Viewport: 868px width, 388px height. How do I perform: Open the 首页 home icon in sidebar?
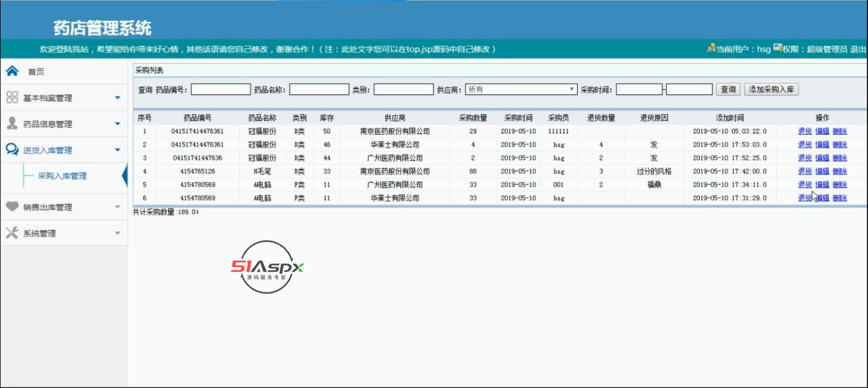pyautogui.click(x=12, y=71)
